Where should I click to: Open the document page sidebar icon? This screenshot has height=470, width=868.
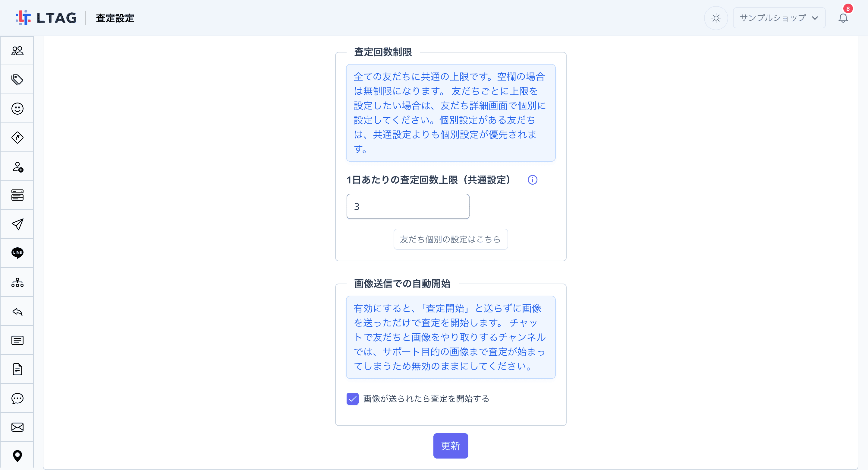pos(17,369)
